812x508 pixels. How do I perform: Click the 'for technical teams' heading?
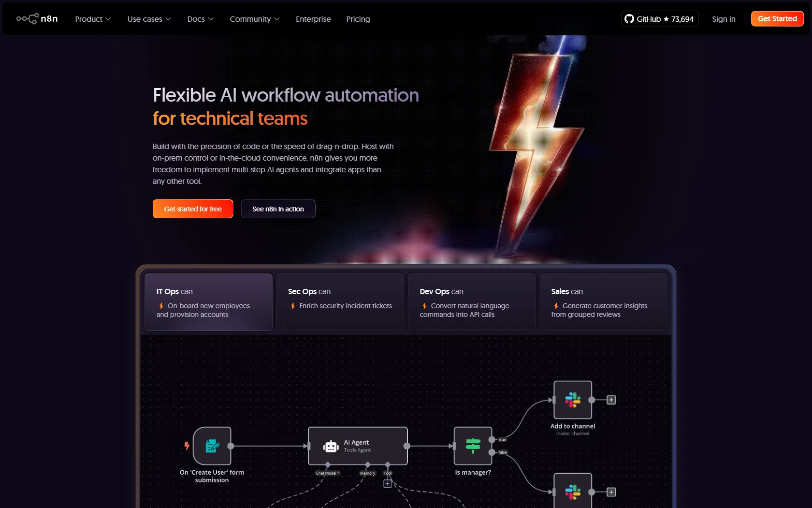pyautogui.click(x=230, y=119)
